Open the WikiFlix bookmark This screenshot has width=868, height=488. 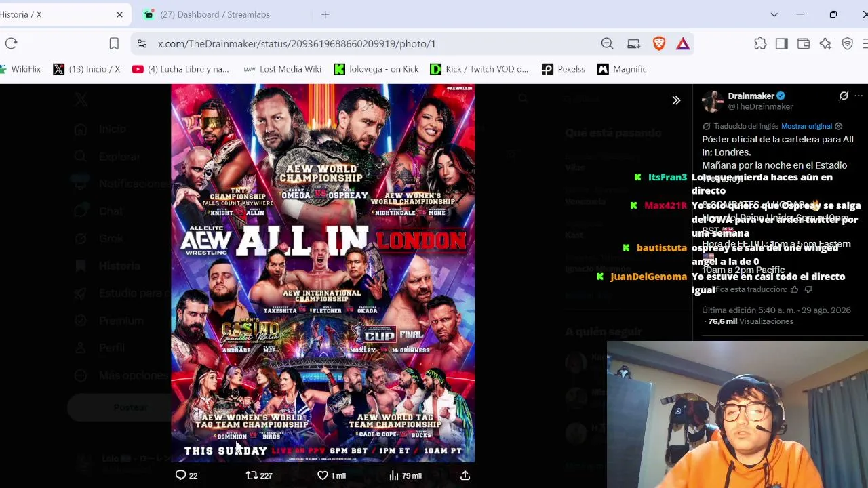point(20,69)
